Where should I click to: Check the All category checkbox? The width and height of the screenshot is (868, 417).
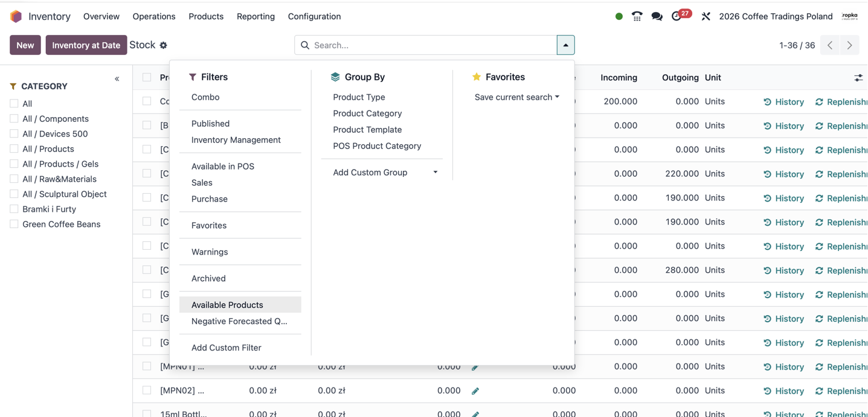14,104
